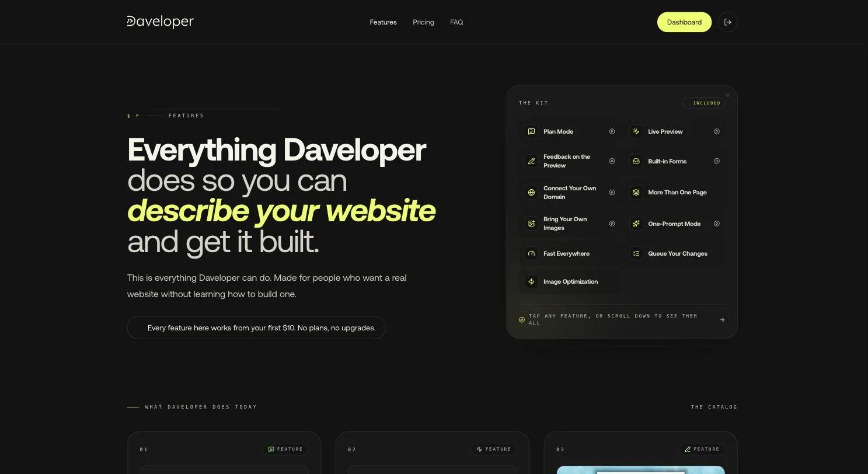This screenshot has width=868, height=474.
Task: Click the Daveloper logo in the header
Action: tap(161, 22)
